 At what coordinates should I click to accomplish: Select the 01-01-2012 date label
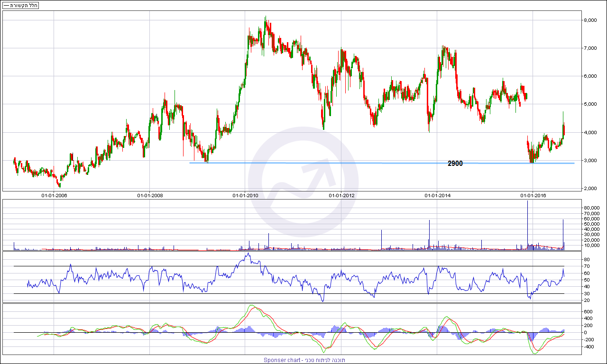[x=341, y=195]
